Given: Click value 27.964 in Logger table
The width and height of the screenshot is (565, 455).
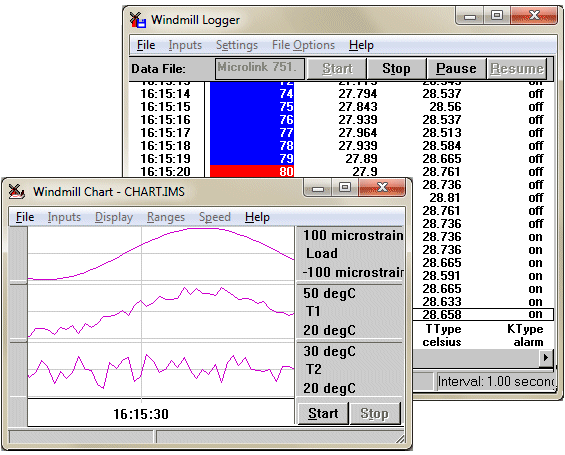Looking at the screenshot, I should click(358, 133).
